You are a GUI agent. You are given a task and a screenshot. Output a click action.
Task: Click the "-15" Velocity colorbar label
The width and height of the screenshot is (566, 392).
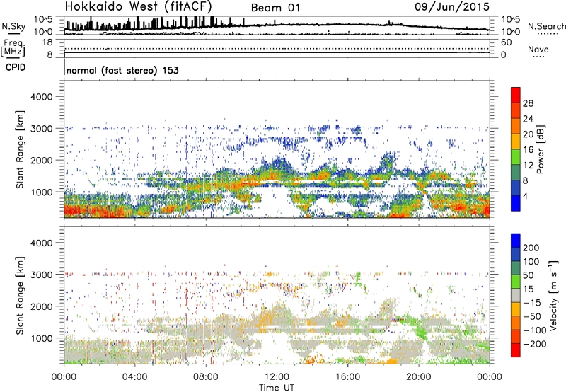(x=532, y=303)
